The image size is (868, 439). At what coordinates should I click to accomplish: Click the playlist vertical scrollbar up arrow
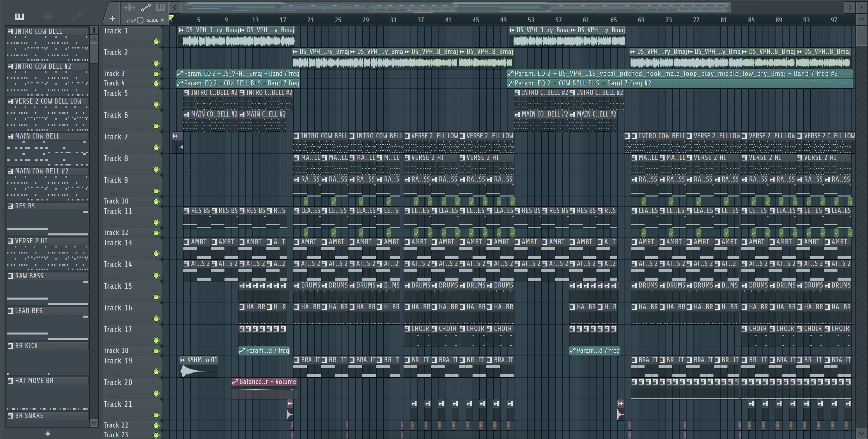pos(862,19)
